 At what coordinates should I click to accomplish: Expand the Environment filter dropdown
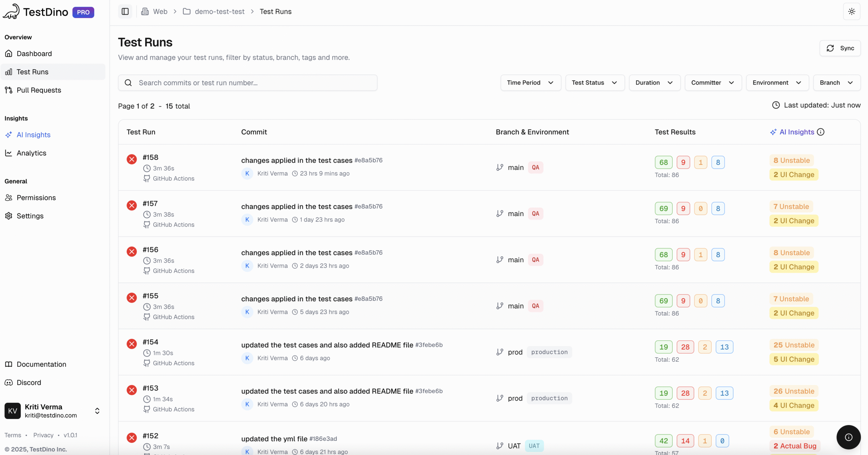click(x=777, y=83)
